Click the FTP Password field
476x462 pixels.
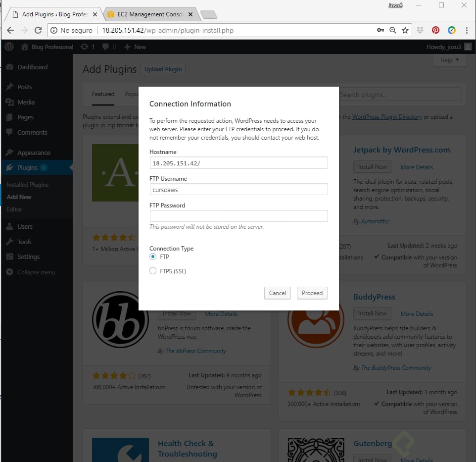[238, 216]
